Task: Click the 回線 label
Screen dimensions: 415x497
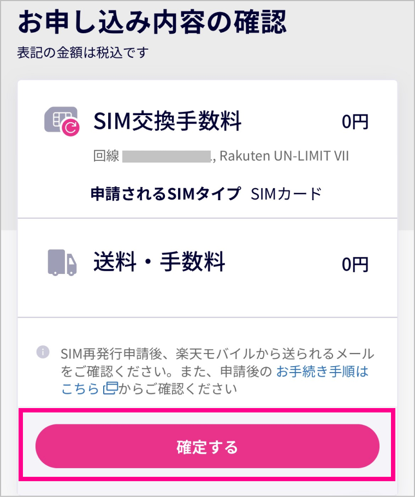Action: tap(106, 156)
